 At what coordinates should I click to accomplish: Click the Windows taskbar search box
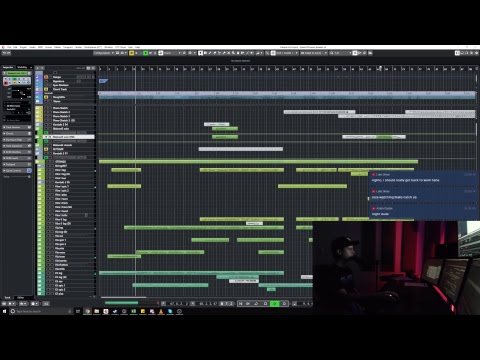41,311
